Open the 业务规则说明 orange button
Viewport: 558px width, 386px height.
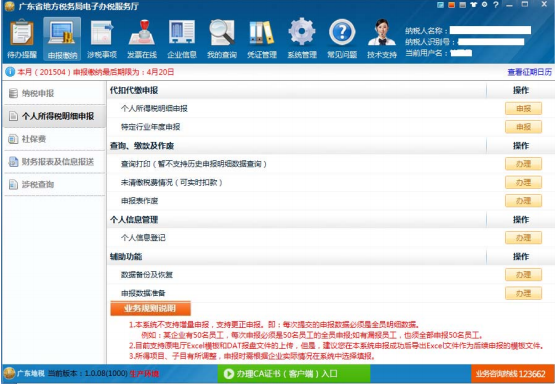150,308
